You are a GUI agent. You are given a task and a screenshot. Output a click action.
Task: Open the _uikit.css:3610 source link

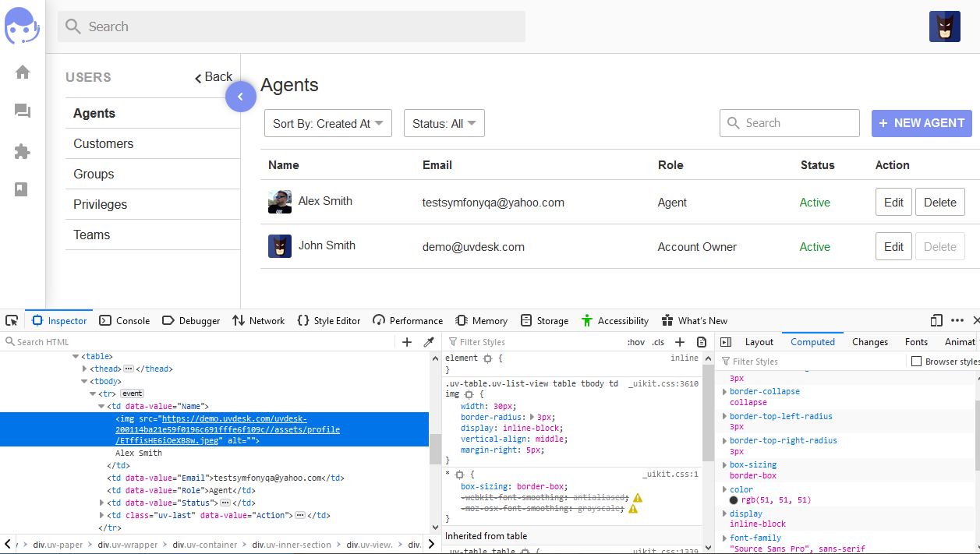tap(664, 383)
